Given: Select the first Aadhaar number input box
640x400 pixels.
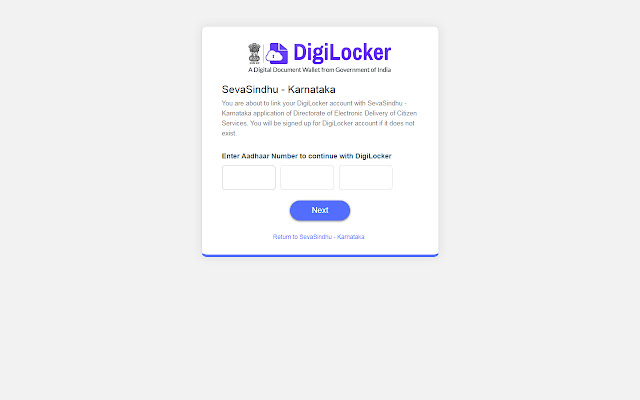Looking at the screenshot, I should 249,178.
